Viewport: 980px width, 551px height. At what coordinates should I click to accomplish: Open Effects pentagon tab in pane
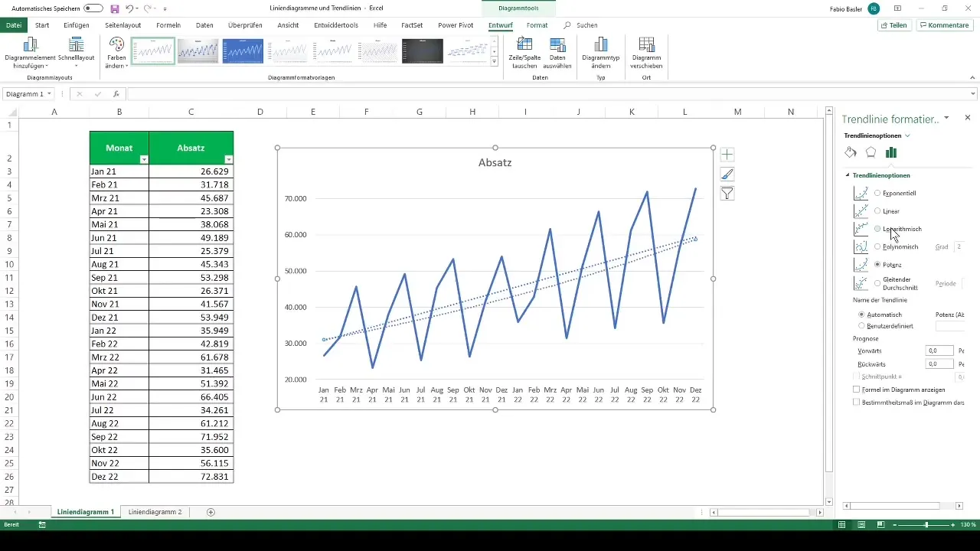point(871,152)
